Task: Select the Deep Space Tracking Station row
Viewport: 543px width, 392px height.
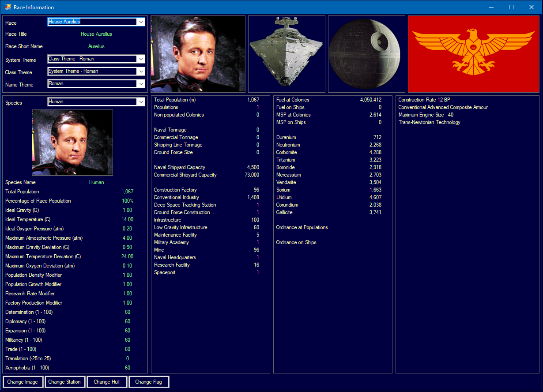Action: pos(207,205)
